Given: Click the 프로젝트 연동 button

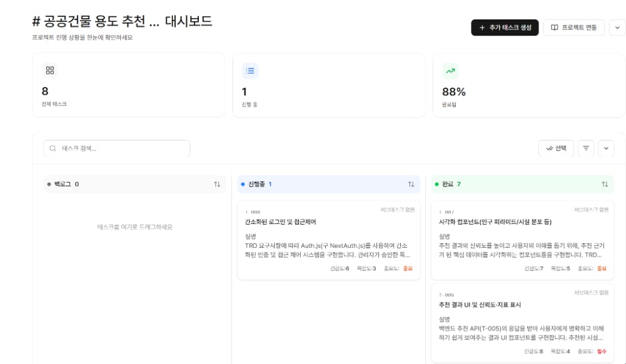Looking at the screenshot, I should (573, 28).
